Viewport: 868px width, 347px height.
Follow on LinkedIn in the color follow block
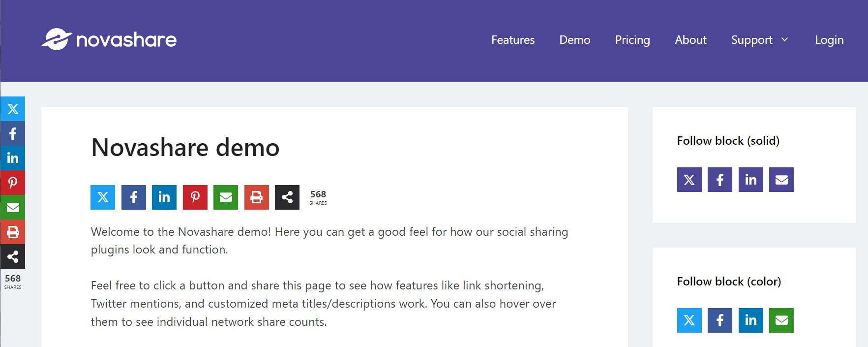pyautogui.click(x=751, y=320)
